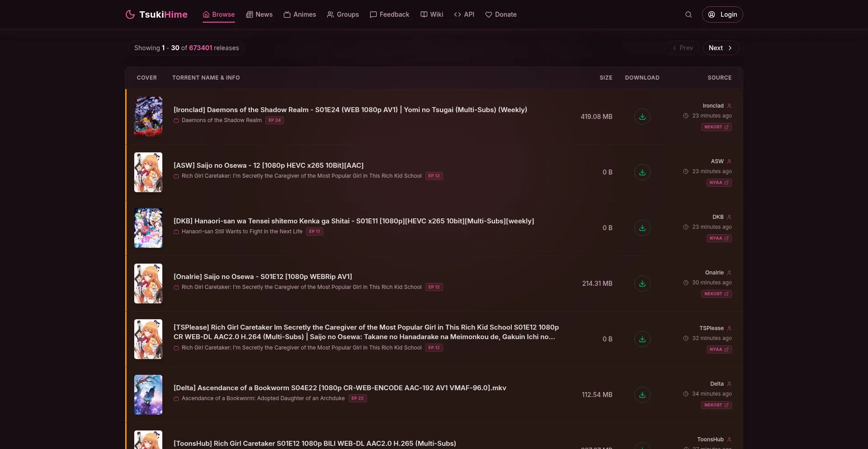Click the user icon beside TSPlease

tap(729, 328)
